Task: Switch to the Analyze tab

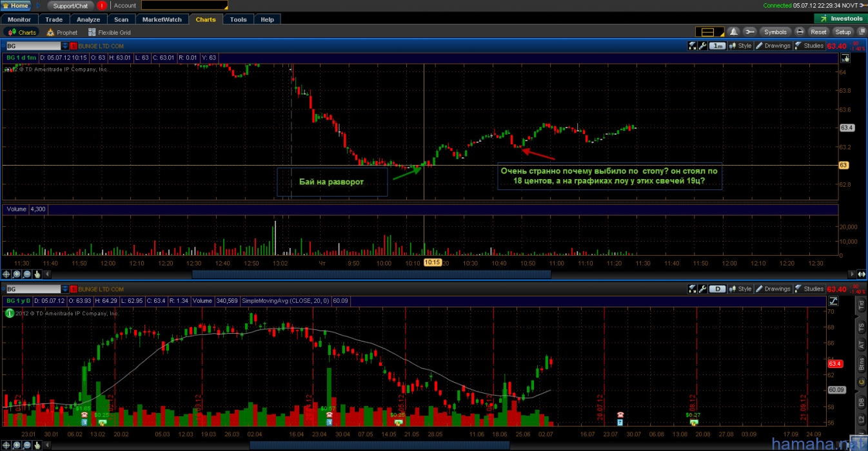Action: pos(88,19)
